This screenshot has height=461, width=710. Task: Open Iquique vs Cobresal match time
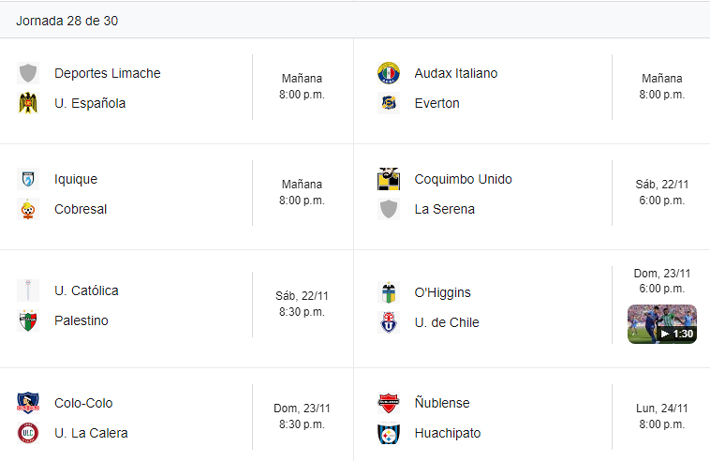coord(302,193)
